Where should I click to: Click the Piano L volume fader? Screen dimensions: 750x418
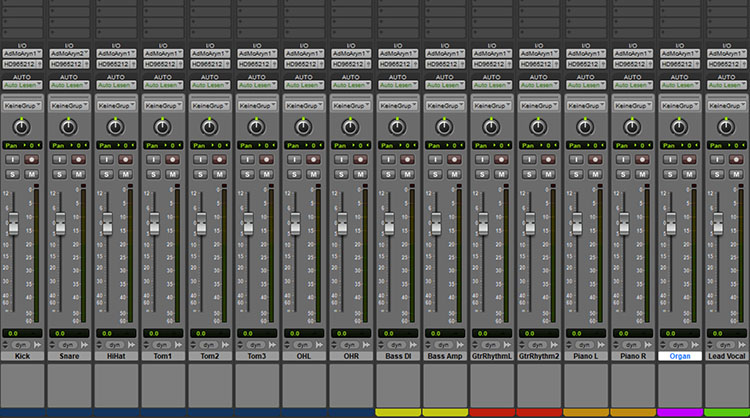click(x=577, y=224)
